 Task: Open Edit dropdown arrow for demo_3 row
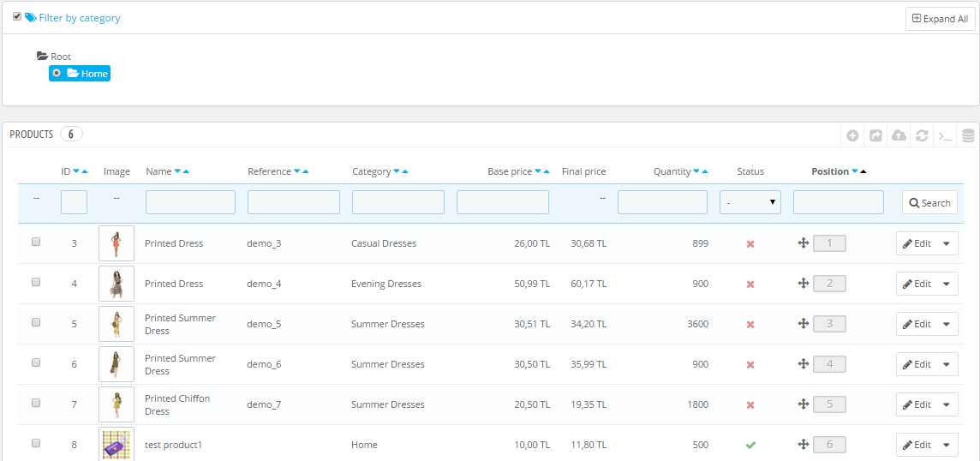[x=947, y=244]
